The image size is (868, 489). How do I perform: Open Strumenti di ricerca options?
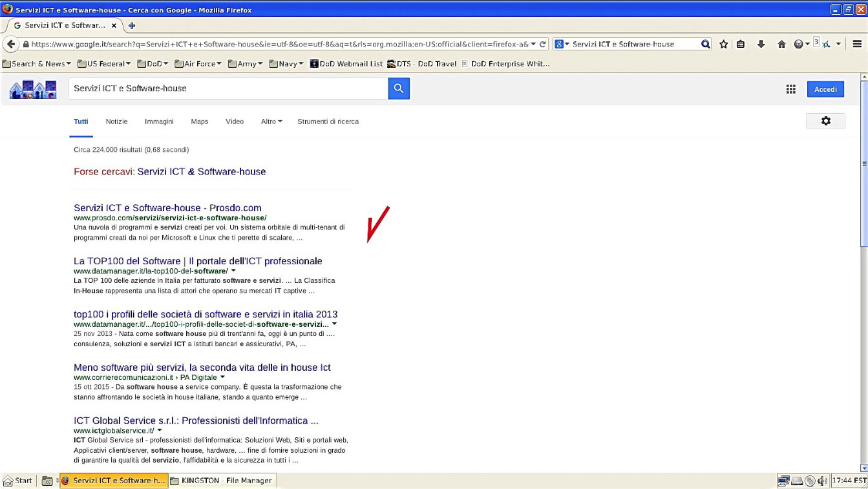coord(328,121)
